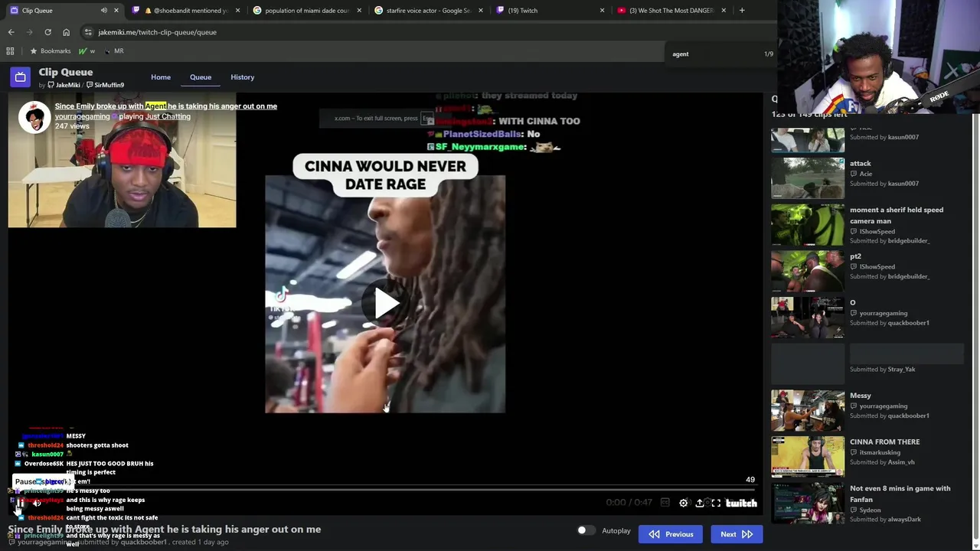Select the pt2 clip thumbnail
Viewport: 980px width, 551px height.
(808, 271)
